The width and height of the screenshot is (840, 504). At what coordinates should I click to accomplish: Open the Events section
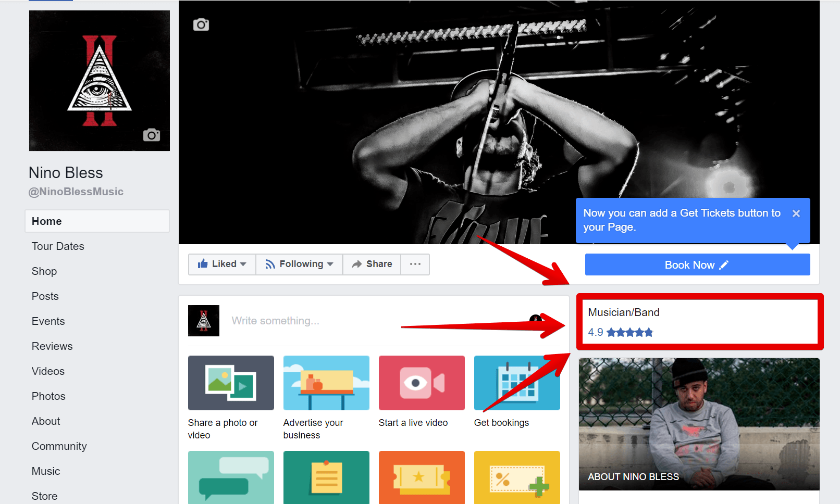pyautogui.click(x=48, y=321)
